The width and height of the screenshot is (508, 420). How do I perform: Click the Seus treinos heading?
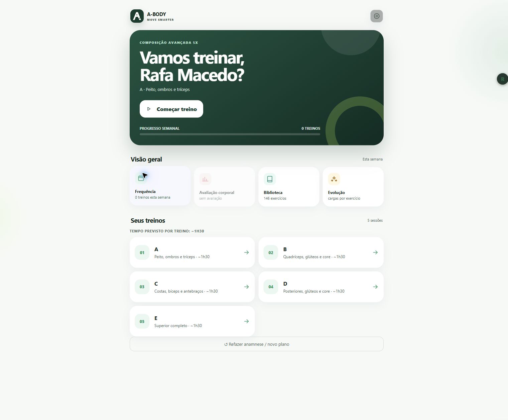[x=148, y=221]
